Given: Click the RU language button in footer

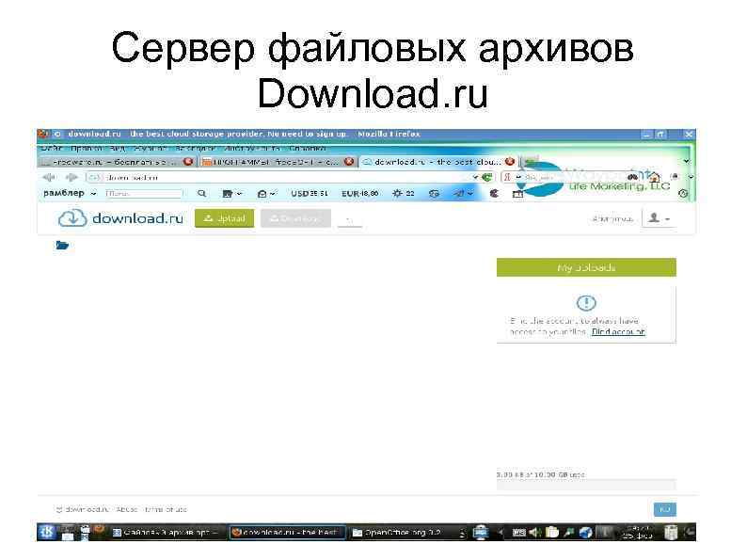Looking at the screenshot, I should [664, 509].
